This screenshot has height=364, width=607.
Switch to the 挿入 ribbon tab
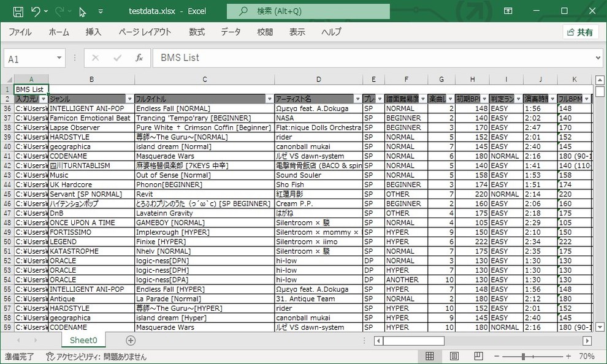coord(93,32)
